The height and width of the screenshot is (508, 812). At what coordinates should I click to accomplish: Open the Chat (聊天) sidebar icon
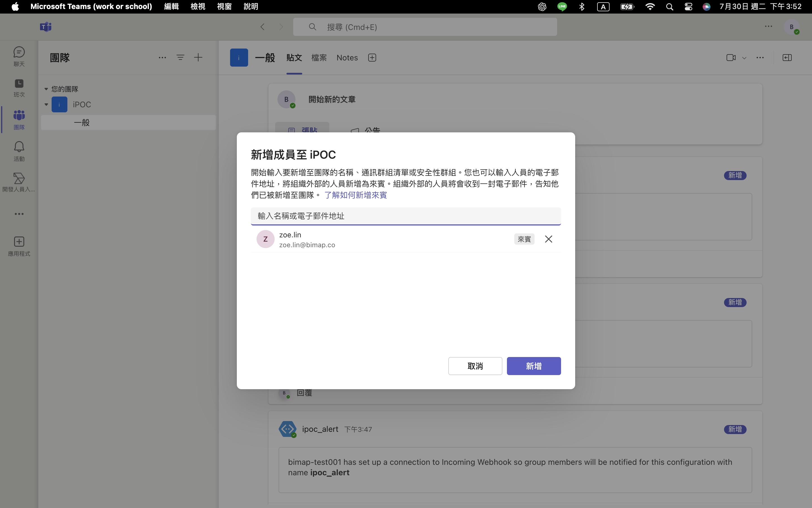[19, 56]
